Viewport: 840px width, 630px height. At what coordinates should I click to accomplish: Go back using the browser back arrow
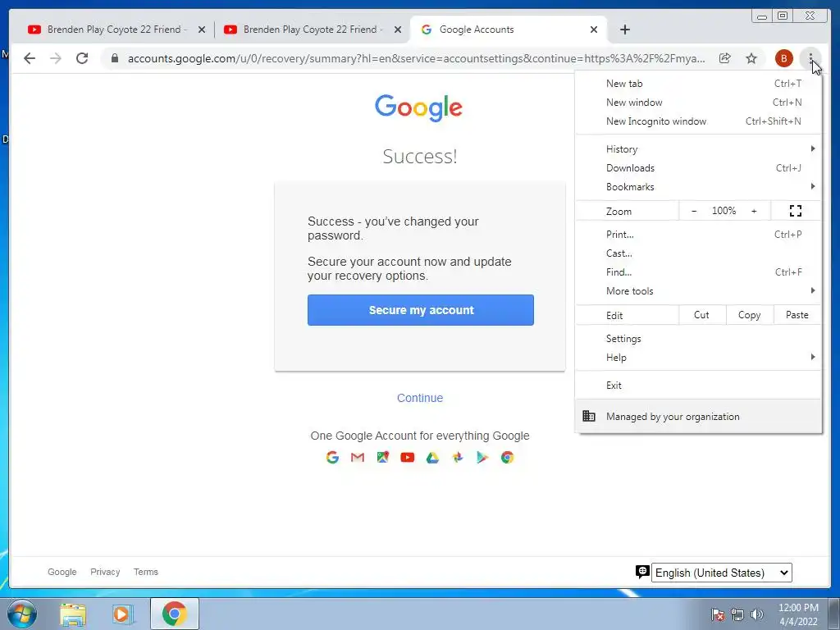click(30, 58)
